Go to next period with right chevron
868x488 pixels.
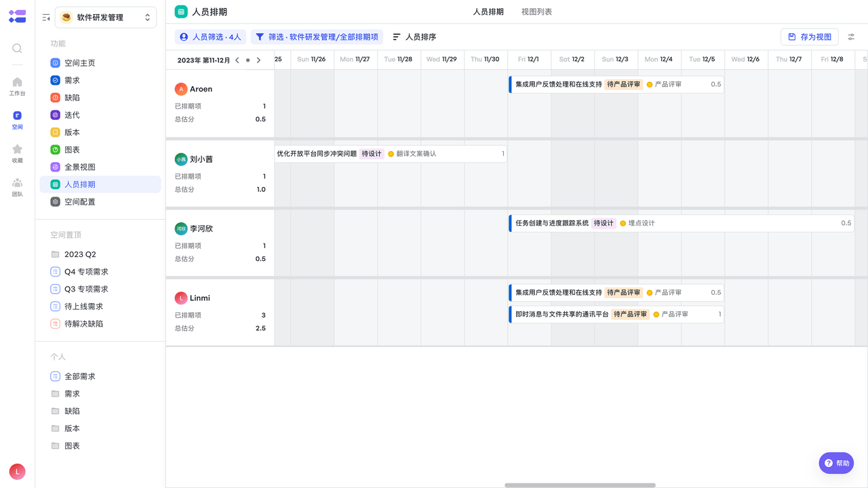click(x=258, y=60)
